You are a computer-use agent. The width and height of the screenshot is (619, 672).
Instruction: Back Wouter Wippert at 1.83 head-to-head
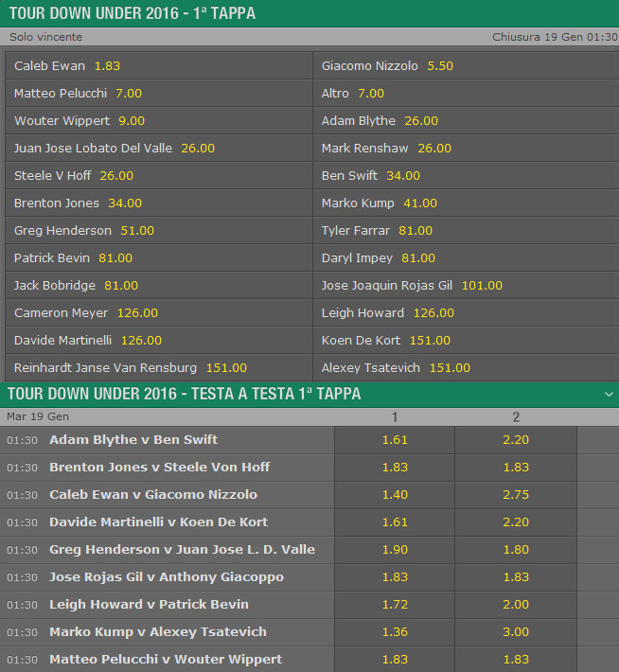tap(516, 659)
